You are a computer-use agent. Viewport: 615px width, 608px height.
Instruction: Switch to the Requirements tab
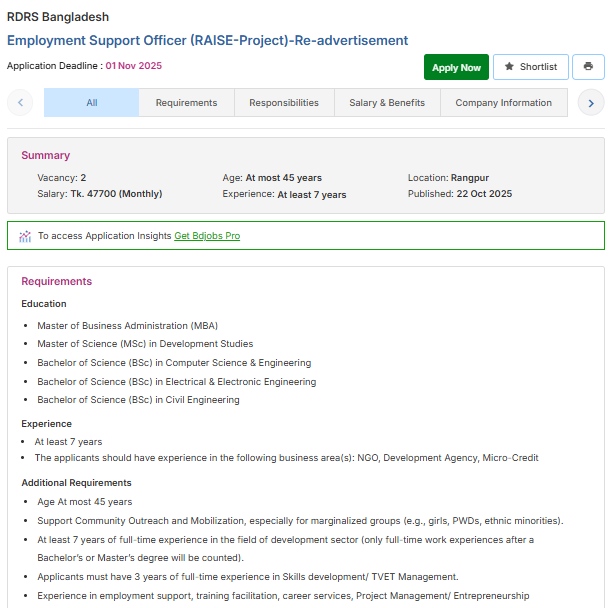click(186, 103)
